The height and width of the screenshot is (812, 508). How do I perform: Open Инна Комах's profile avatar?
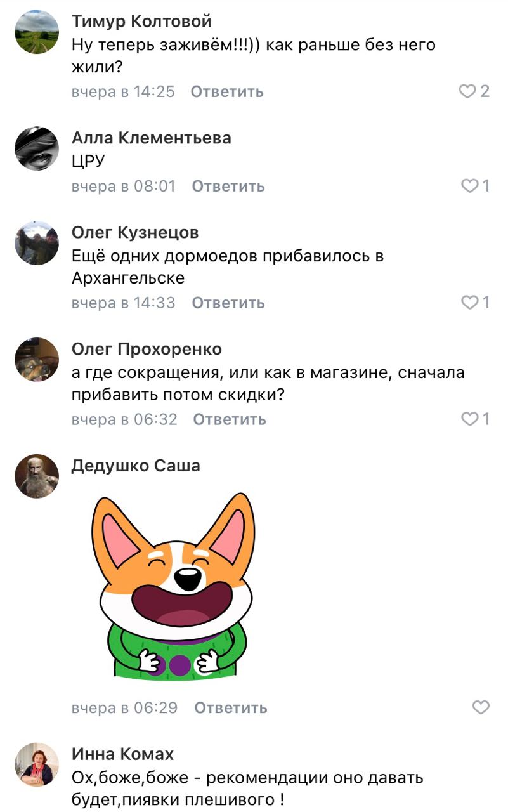pyautogui.click(x=37, y=764)
